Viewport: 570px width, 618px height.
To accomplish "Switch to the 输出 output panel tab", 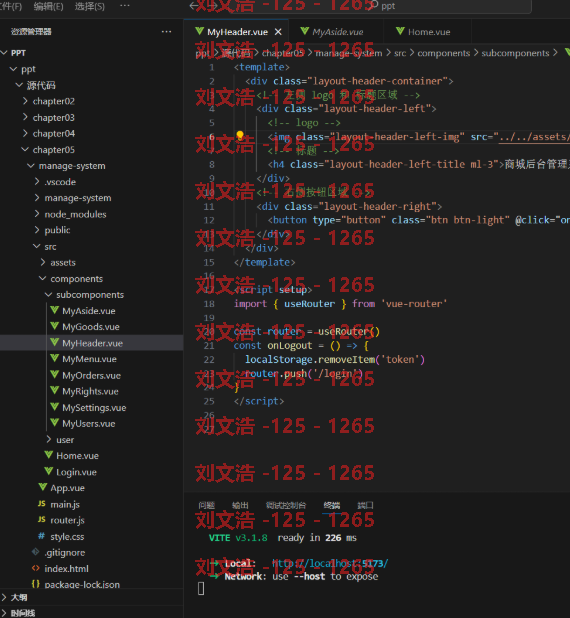I will [240, 505].
